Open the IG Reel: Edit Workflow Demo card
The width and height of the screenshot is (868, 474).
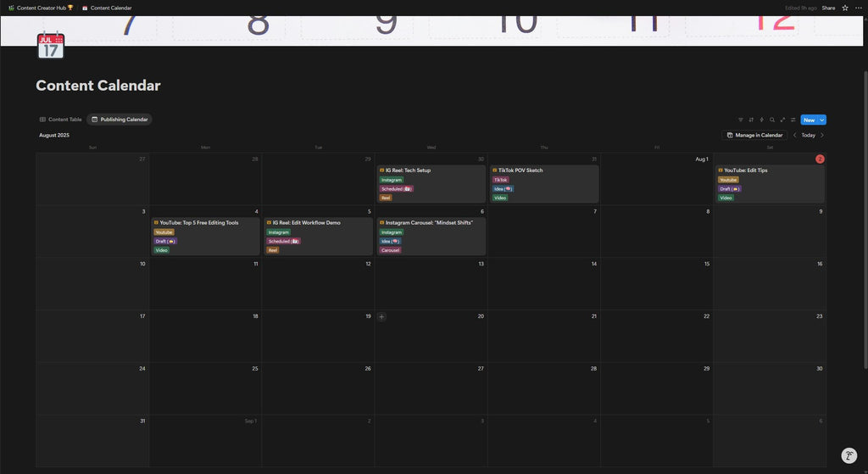point(319,237)
